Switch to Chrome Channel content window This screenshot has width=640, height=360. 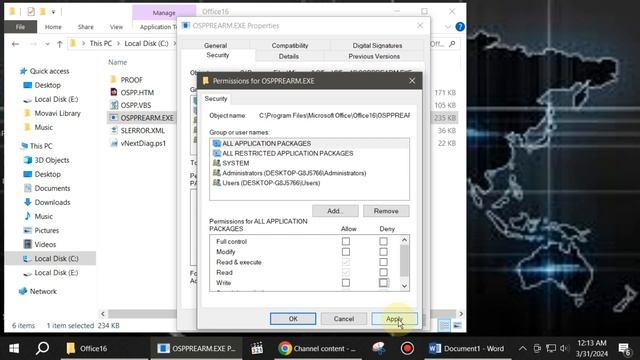click(317, 348)
